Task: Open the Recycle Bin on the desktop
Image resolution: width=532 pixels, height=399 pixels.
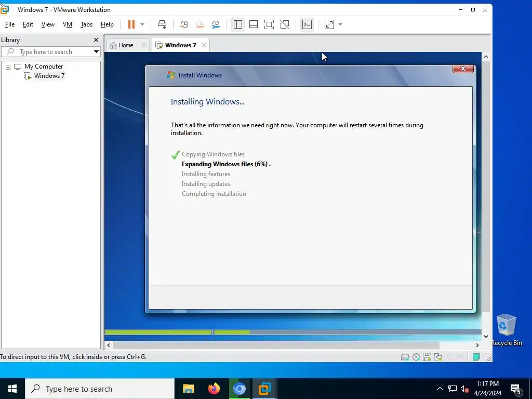Action: (506, 330)
